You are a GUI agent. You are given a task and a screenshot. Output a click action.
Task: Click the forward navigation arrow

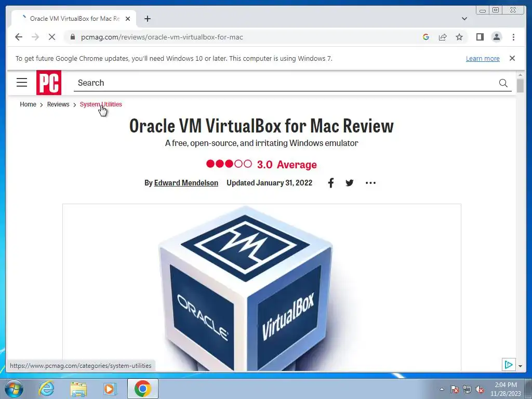coord(35,37)
